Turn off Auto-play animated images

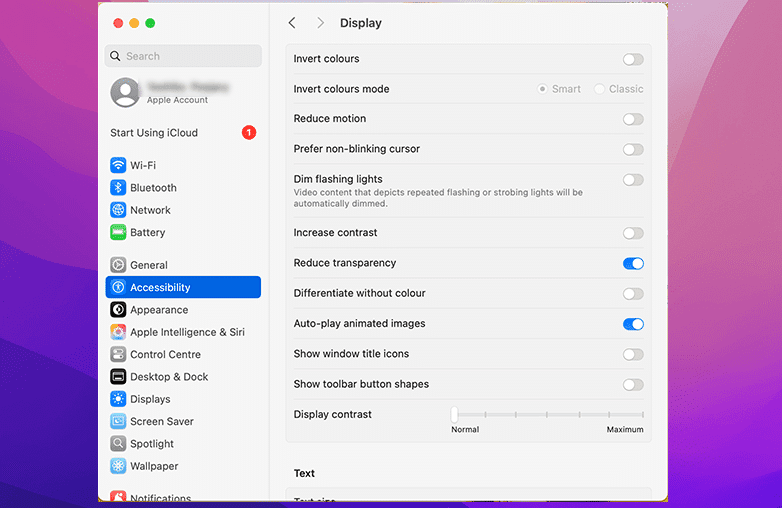click(x=633, y=325)
